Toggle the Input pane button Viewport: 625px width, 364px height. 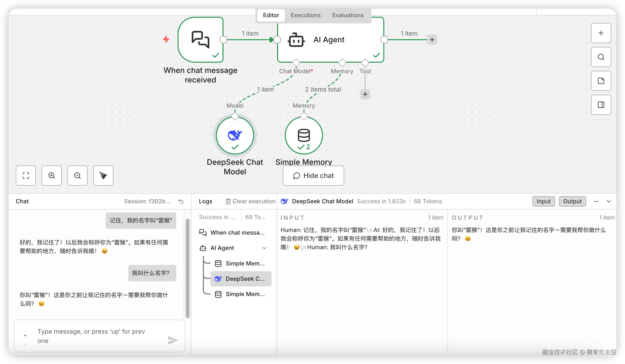543,201
